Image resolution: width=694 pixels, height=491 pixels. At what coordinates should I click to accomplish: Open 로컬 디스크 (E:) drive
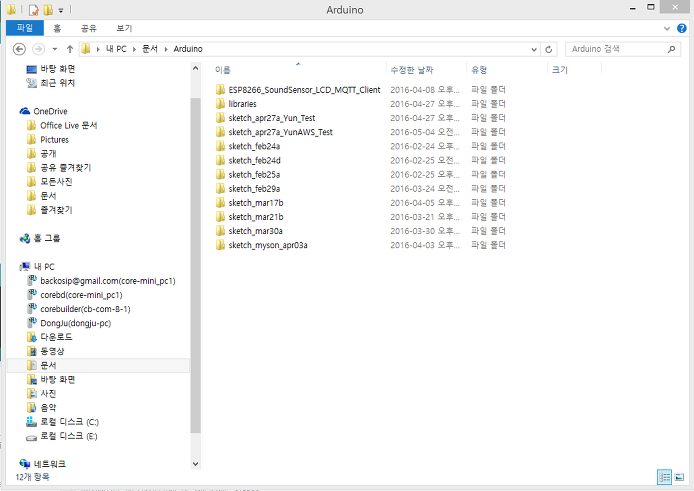pyautogui.click(x=69, y=436)
